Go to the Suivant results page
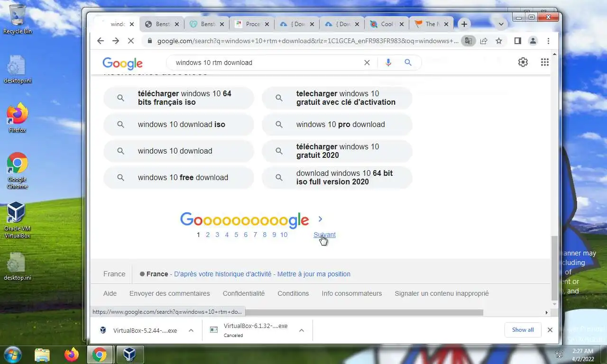Image resolution: width=607 pixels, height=364 pixels. tap(324, 235)
